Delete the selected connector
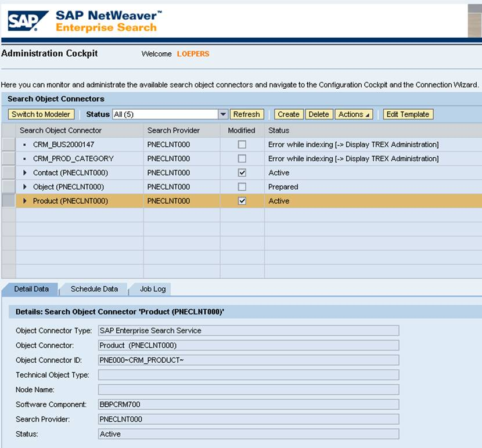This screenshot has height=448, width=482. tap(318, 114)
